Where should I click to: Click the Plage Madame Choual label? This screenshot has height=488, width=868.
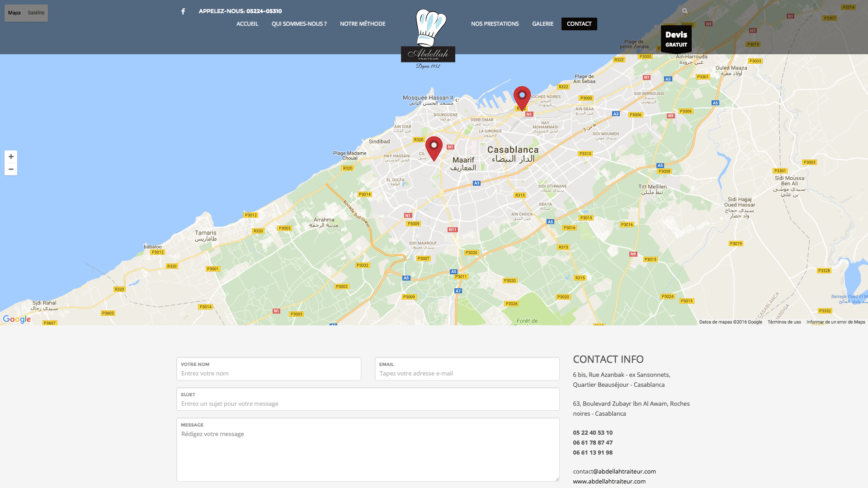point(350,155)
